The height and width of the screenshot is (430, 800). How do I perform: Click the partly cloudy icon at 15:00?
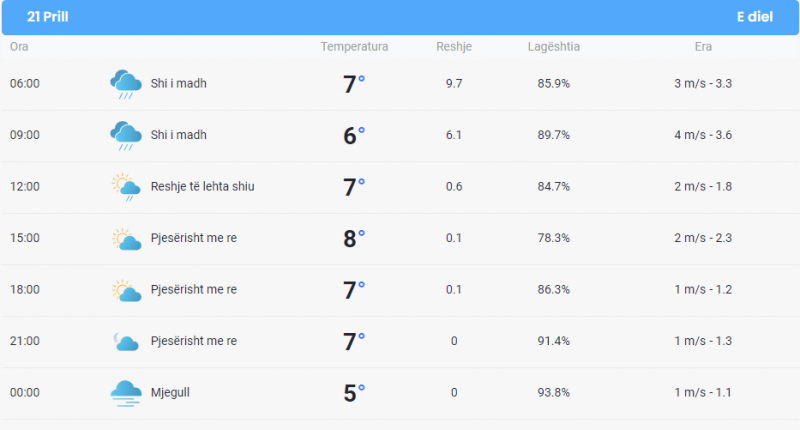pos(126,239)
